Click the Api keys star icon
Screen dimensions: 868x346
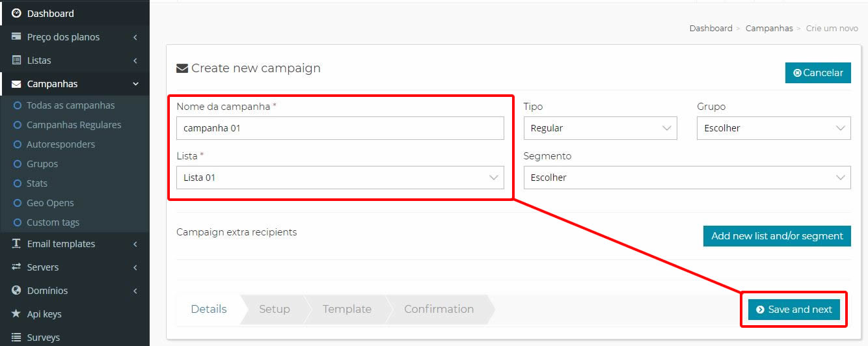pyautogui.click(x=16, y=314)
